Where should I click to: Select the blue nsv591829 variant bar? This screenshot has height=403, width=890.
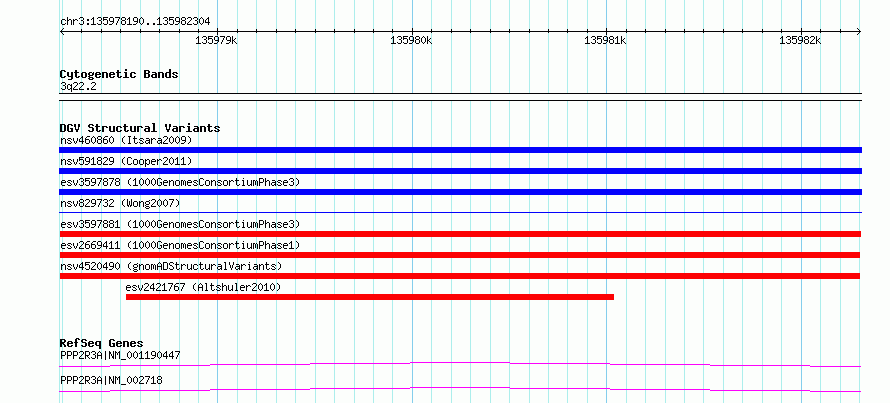click(460, 171)
